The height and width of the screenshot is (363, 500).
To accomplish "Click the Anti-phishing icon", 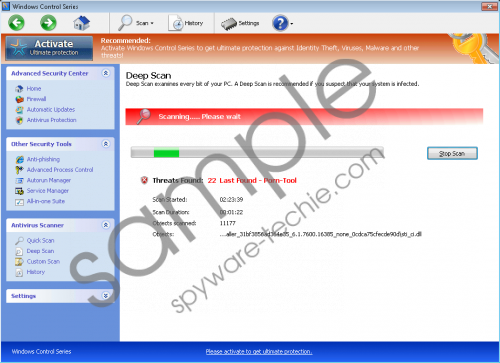I will pos(19,159).
